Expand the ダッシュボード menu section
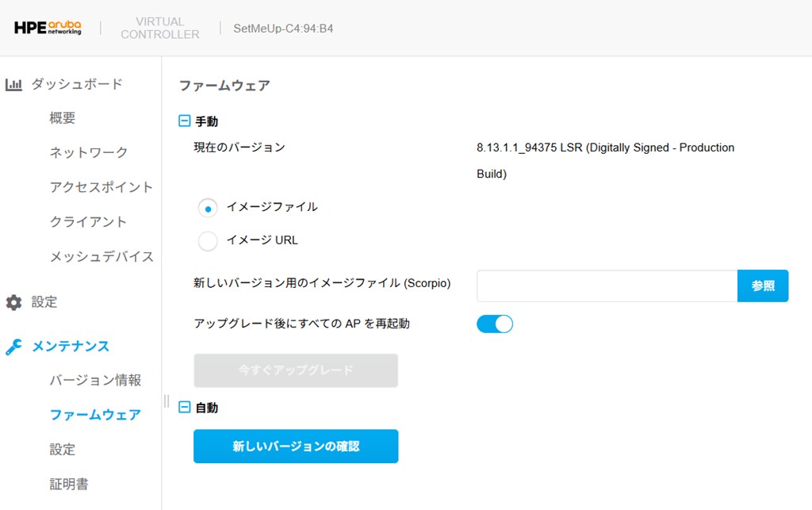 pos(77,84)
